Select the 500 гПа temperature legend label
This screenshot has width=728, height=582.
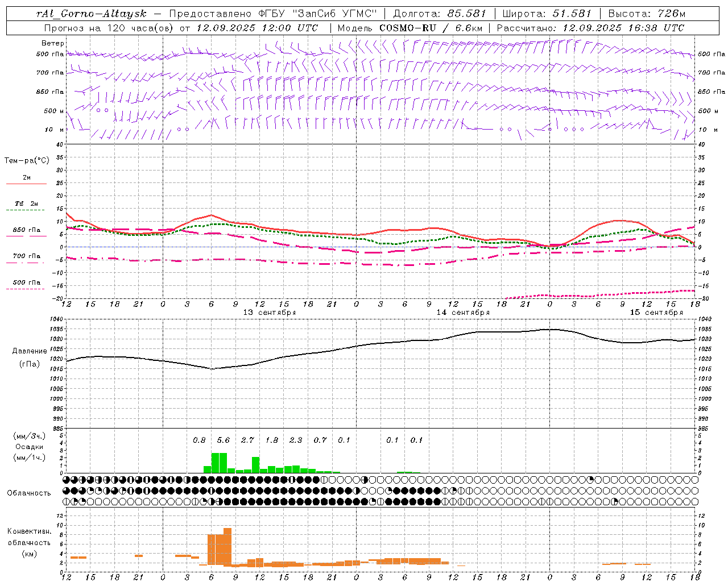click(27, 282)
